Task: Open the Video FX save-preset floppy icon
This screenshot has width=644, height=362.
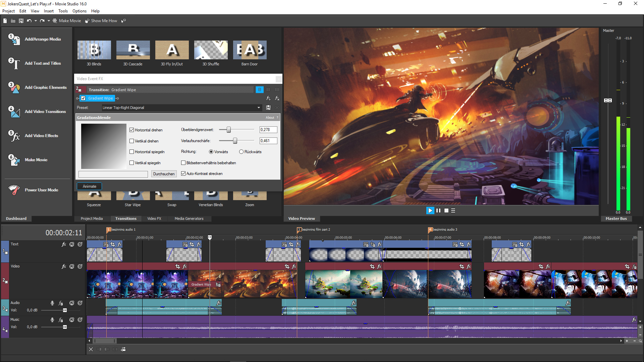Action: (x=268, y=108)
